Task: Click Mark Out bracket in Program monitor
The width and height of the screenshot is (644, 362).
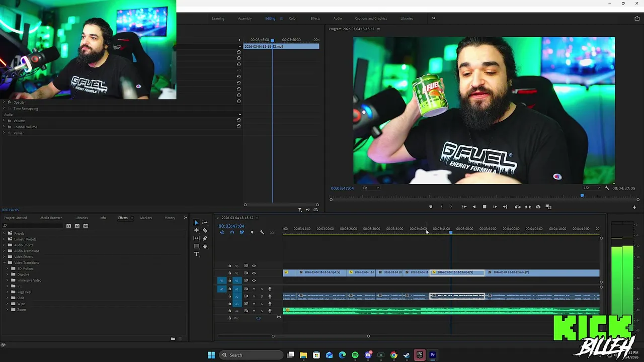Action: click(x=451, y=207)
